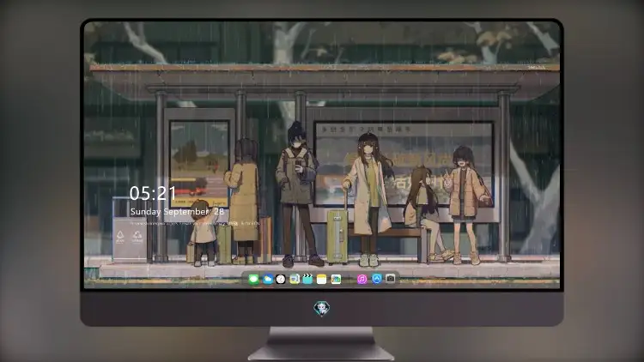Viewport: 644px width, 362px height.
Task: Open the blue App Store icon
Action: tap(377, 279)
